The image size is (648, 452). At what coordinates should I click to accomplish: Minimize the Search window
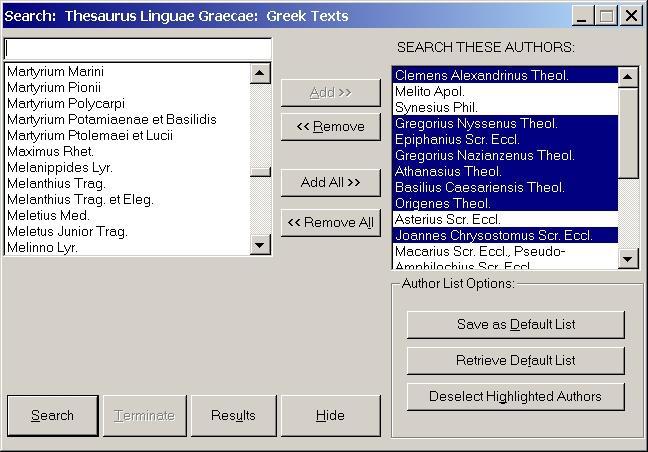(x=582, y=16)
